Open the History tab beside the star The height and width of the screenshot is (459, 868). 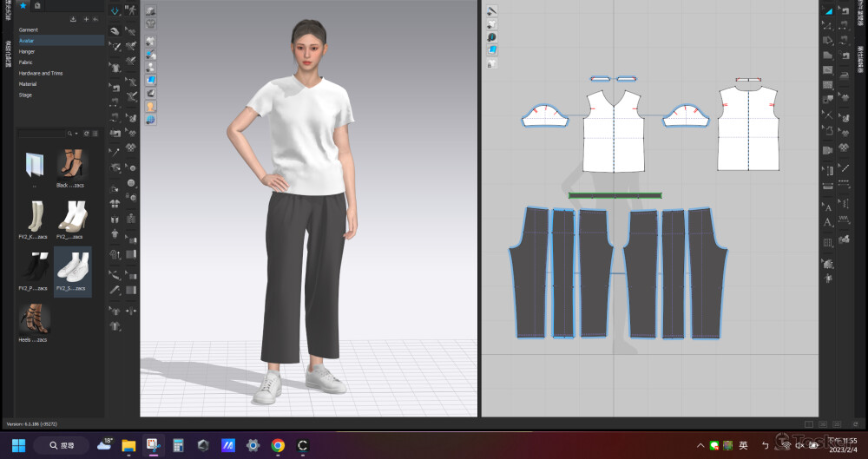(37, 5)
